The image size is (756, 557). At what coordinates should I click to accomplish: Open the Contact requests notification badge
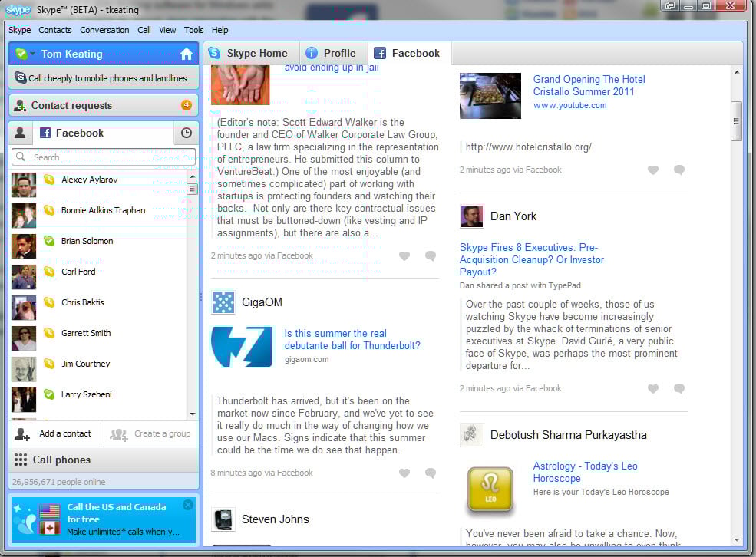pos(186,105)
